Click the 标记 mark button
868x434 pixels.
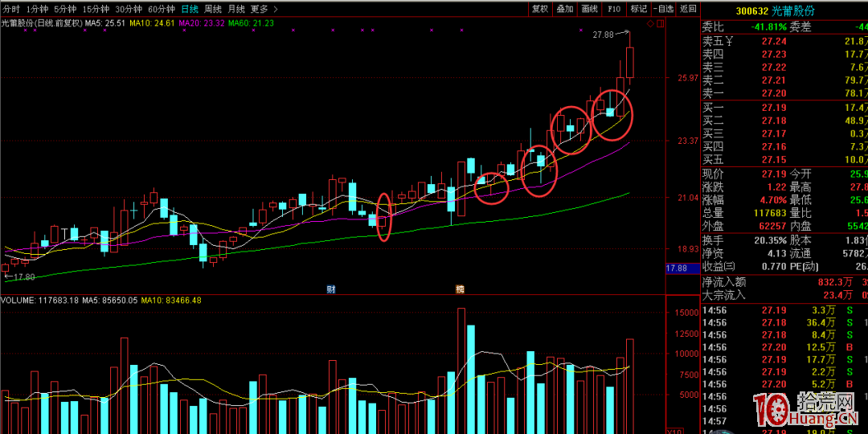click(638, 8)
